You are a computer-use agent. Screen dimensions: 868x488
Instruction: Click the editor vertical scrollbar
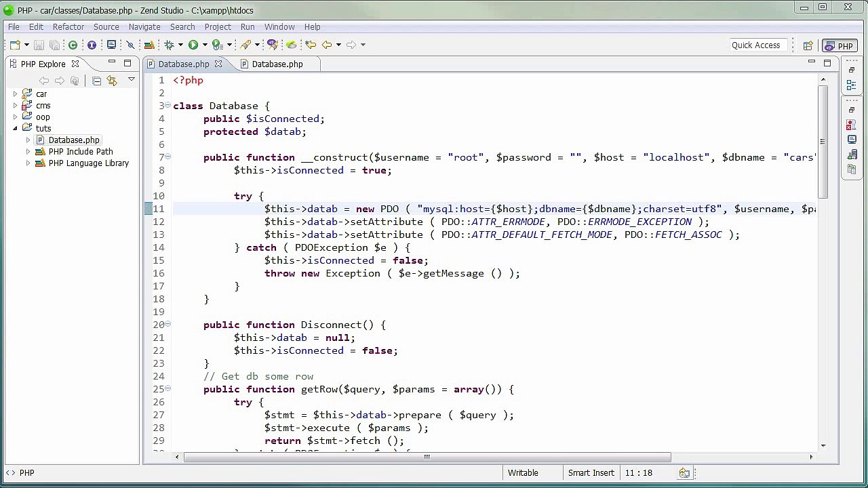point(823,142)
